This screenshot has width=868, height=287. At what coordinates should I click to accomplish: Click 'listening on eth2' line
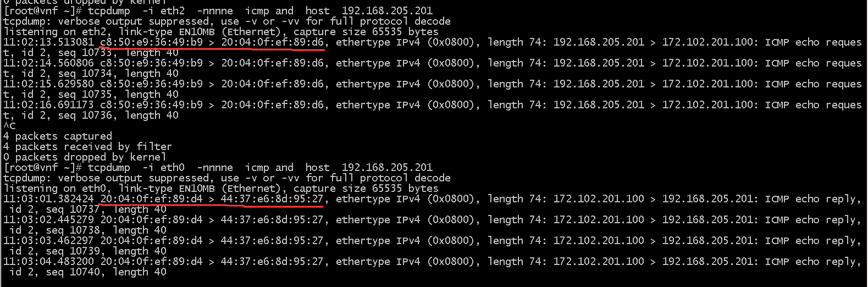point(221,31)
